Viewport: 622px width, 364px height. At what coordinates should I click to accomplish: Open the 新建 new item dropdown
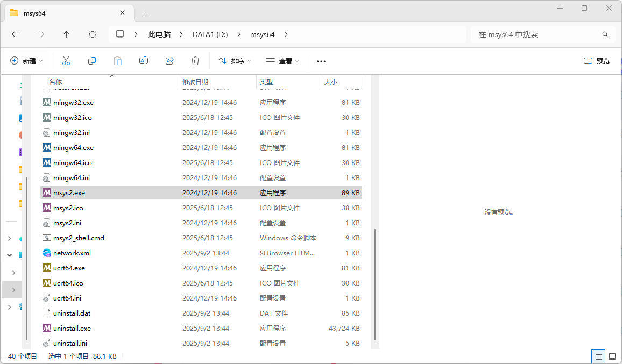26,61
